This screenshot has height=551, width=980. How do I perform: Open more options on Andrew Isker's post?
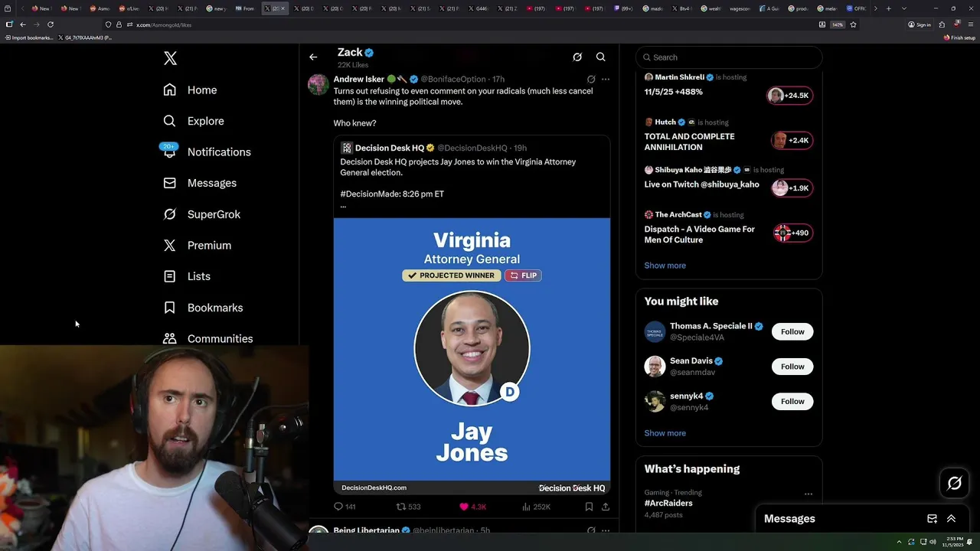pyautogui.click(x=606, y=79)
